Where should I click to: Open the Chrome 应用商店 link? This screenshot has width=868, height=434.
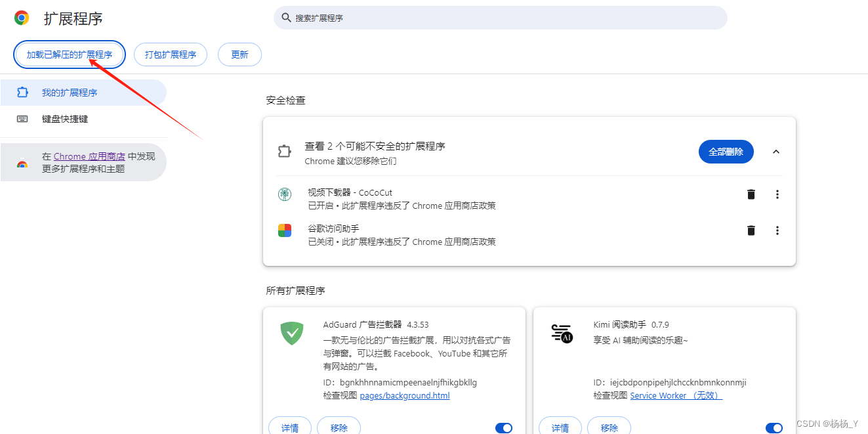coord(89,156)
